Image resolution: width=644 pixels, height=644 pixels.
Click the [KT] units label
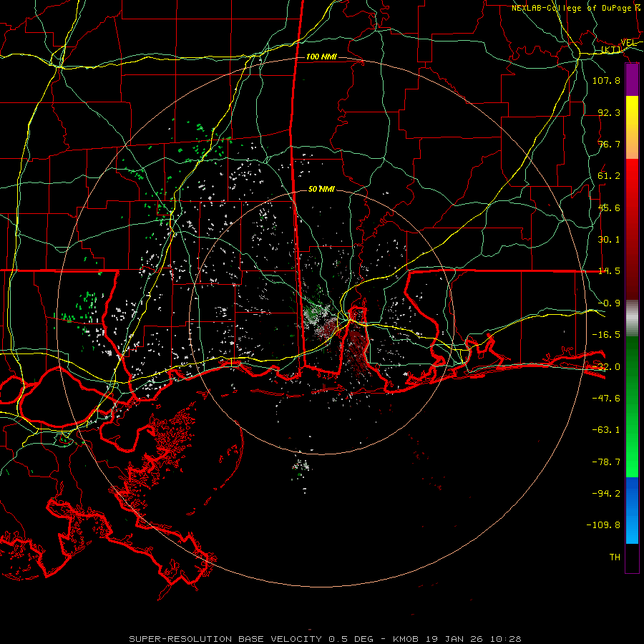tap(611, 49)
